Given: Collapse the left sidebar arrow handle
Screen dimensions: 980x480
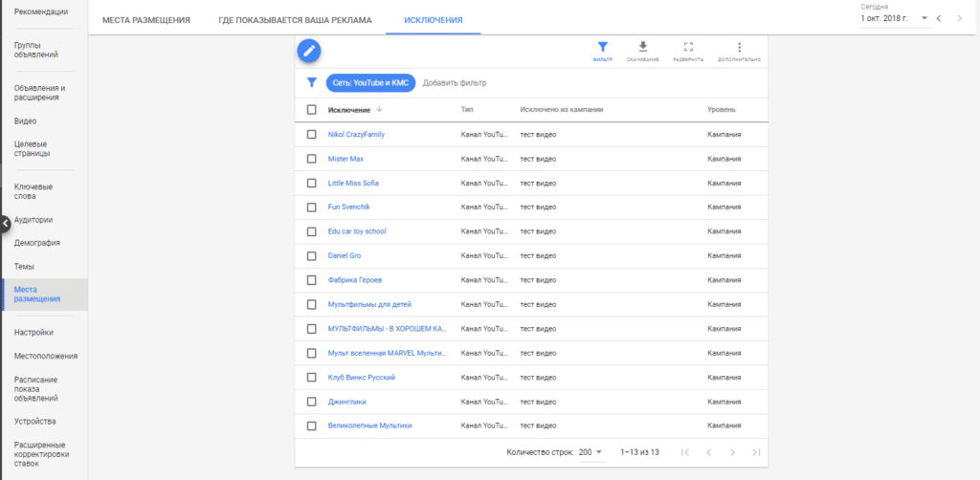Looking at the screenshot, I should pyautogui.click(x=5, y=223).
